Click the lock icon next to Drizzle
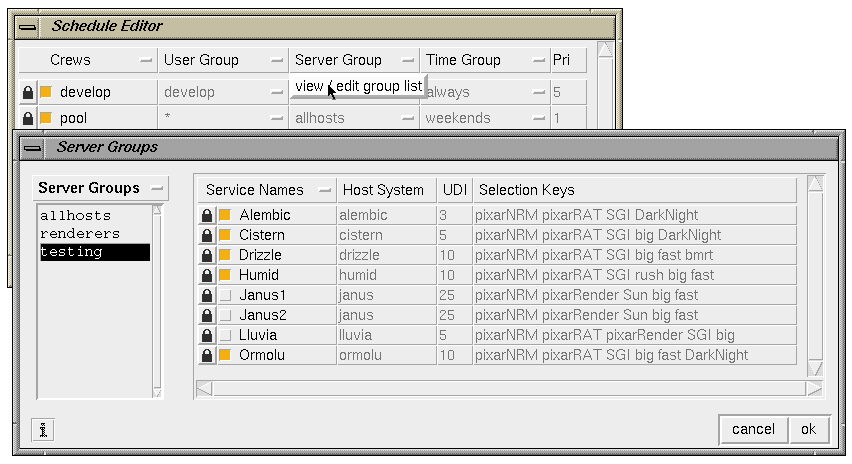Viewport: 852px width, 464px height. (207, 255)
